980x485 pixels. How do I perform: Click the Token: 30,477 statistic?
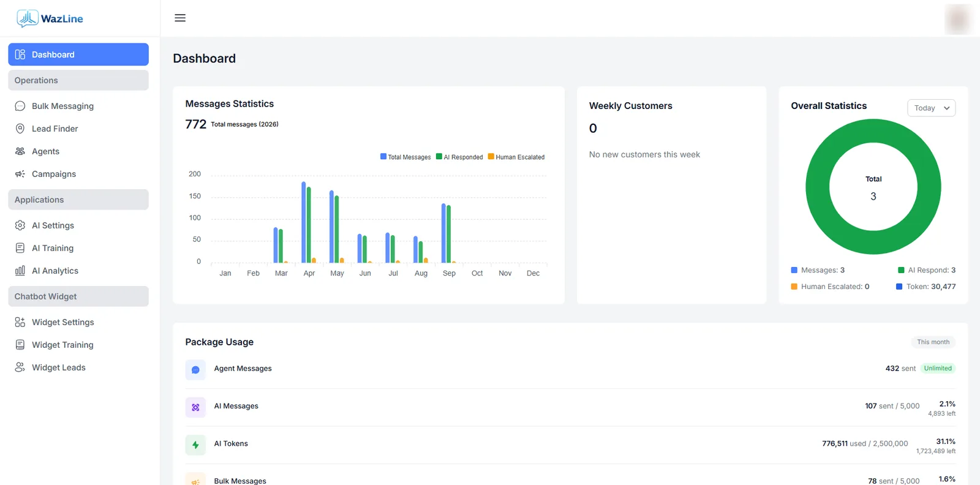pyautogui.click(x=926, y=287)
